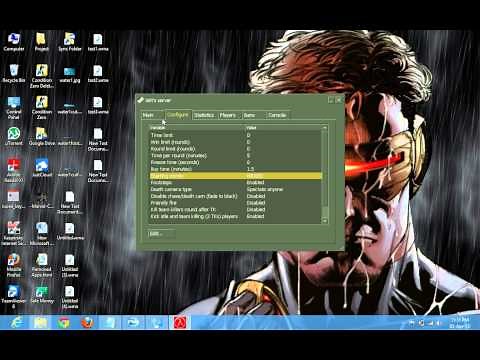Open the red Adobe Reader taskbar icon
The width and height of the screenshot is (480, 360).
point(180,323)
